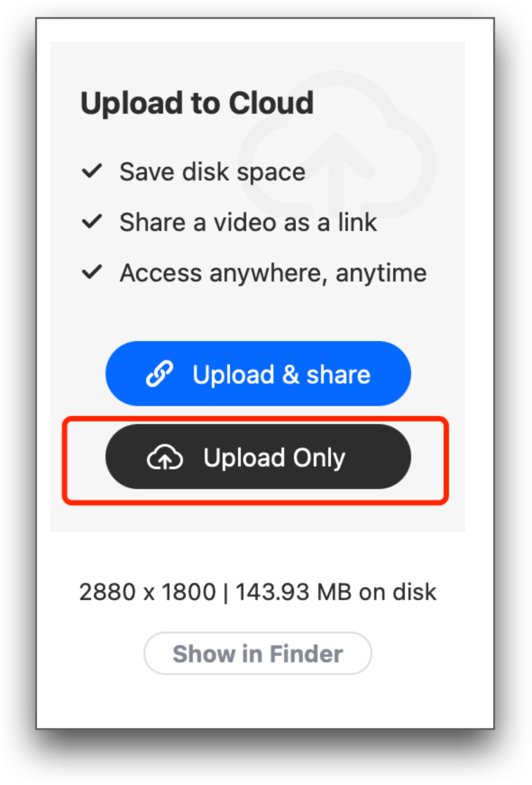Click the checkmark beside Share a video as a link
Screen dimensions: 532x785
point(92,222)
